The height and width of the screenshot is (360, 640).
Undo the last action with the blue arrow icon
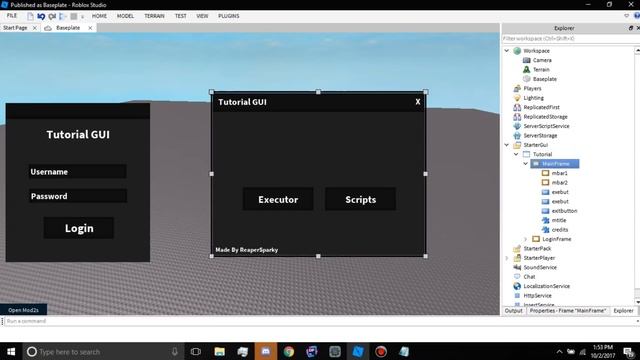coord(41,16)
